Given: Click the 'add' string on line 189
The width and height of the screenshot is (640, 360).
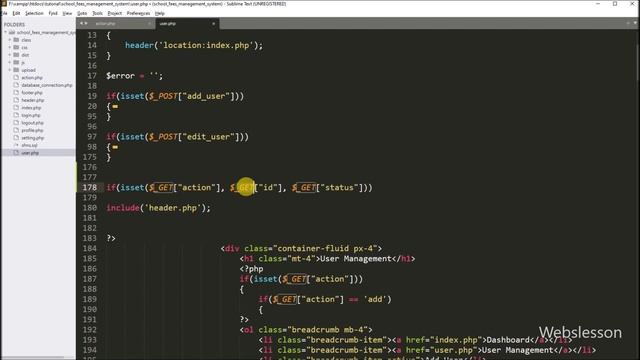Looking at the screenshot, I should point(375,300).
